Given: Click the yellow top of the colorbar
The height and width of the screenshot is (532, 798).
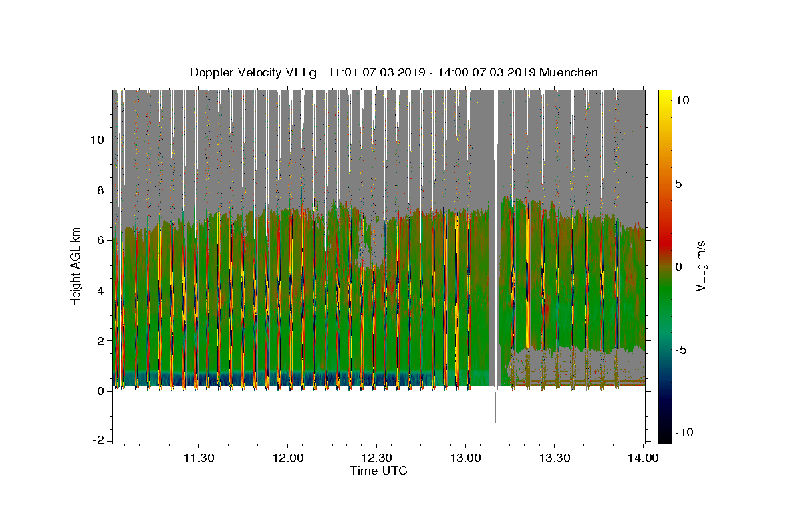Looking at the screenshot, I should tap(665, 94).
